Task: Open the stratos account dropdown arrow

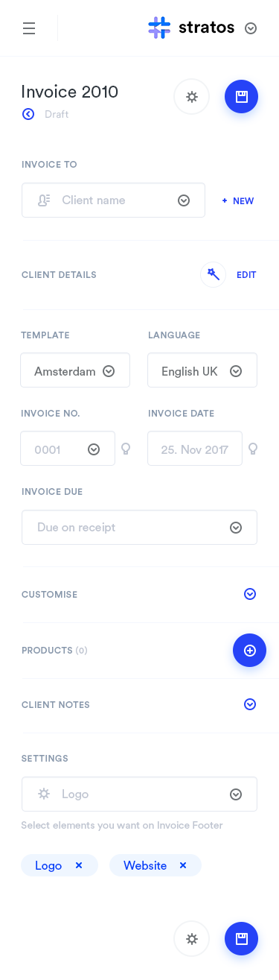Action: pyautogui.click(x=251, y=28)
